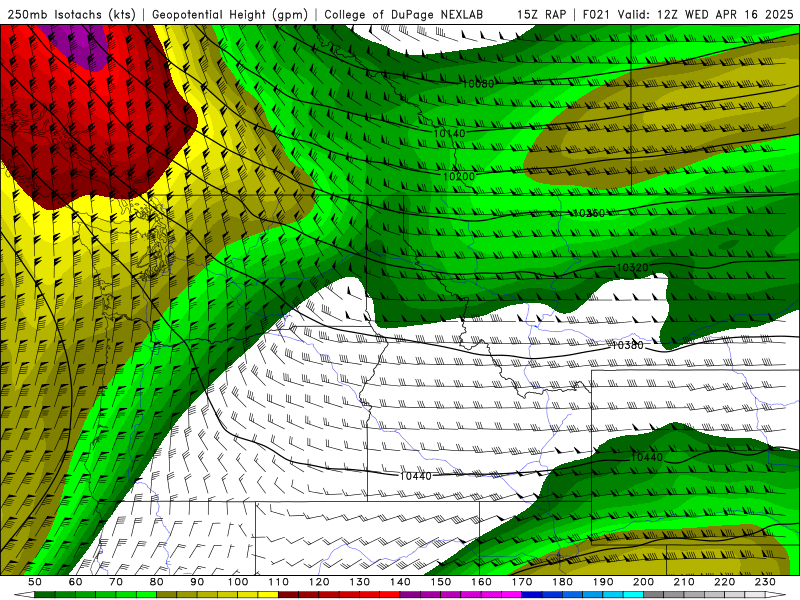
Task: Click the 70 label on the color scale
Action: 116,582
